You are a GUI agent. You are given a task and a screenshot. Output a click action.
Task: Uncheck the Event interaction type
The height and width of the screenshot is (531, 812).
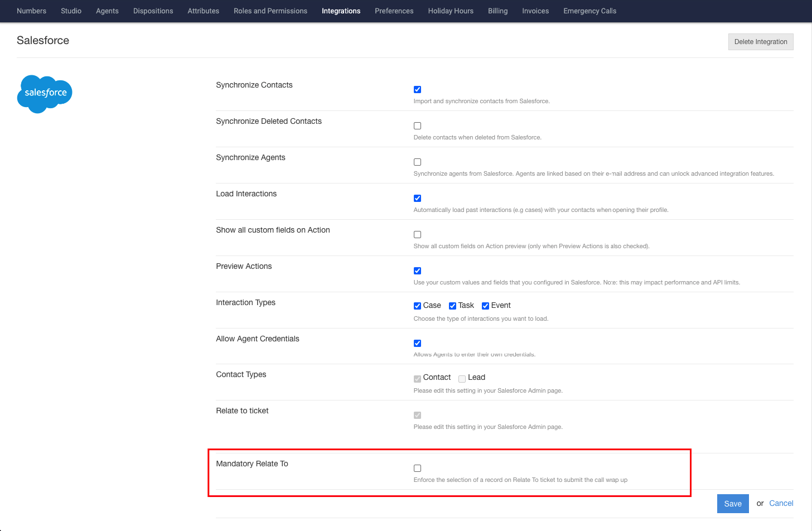pos(485,306)
